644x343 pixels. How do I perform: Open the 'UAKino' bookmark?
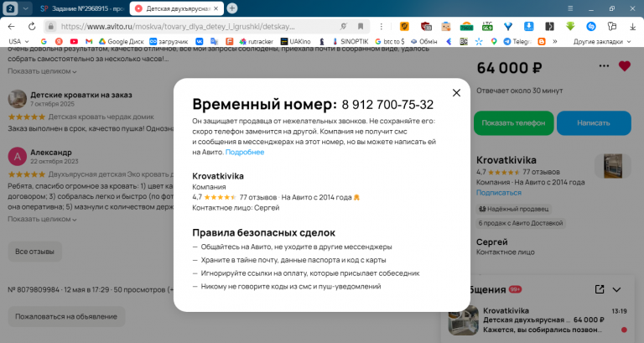296,41
